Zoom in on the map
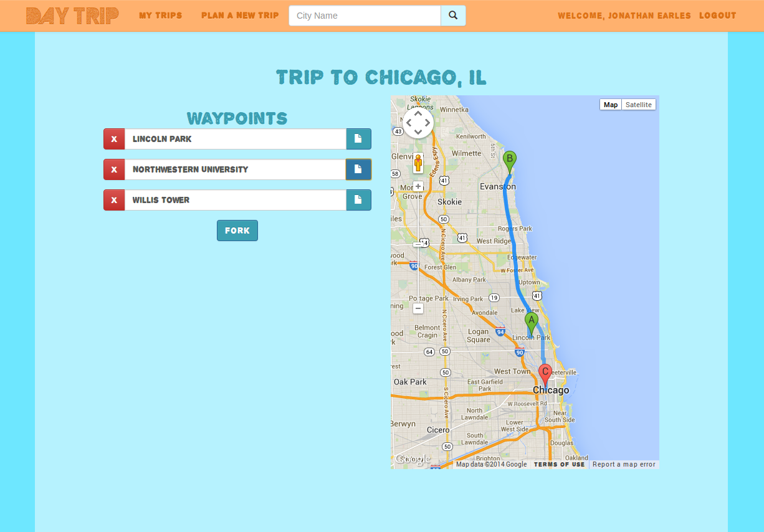764x532 pixels. [418, 186]
